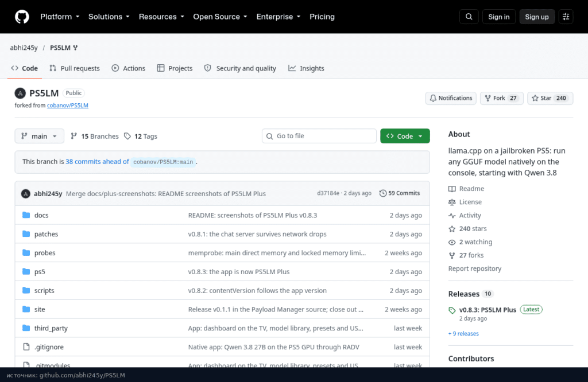Switch to the Projects tab
This screenshot has width=588, height=382.
175,68
